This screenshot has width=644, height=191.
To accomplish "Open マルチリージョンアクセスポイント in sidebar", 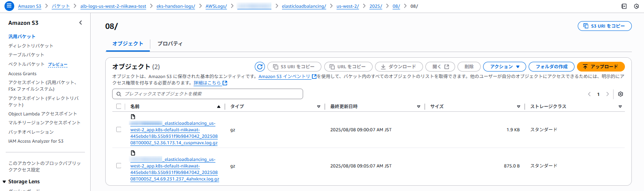I will [44, 123].
